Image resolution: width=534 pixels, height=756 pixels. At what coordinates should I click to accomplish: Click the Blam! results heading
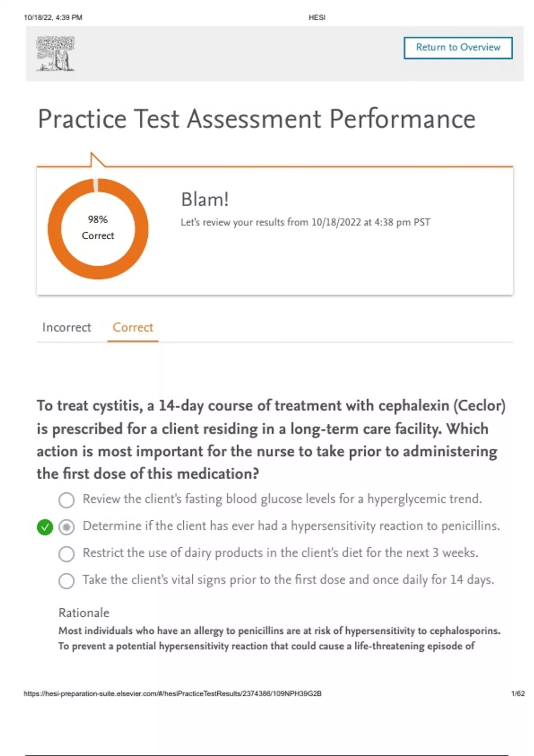coord(205,200)
